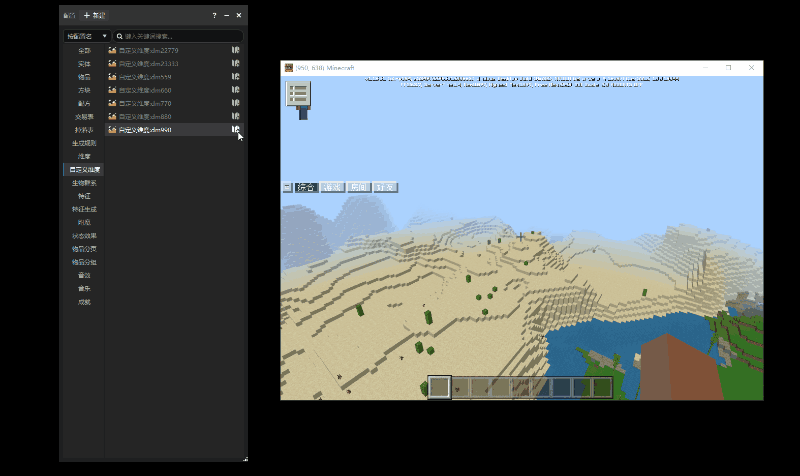Select the 状态效果 category in sidebar
Image resolution: width=800 pixels, height=476 pixels.
pos(84,236)
